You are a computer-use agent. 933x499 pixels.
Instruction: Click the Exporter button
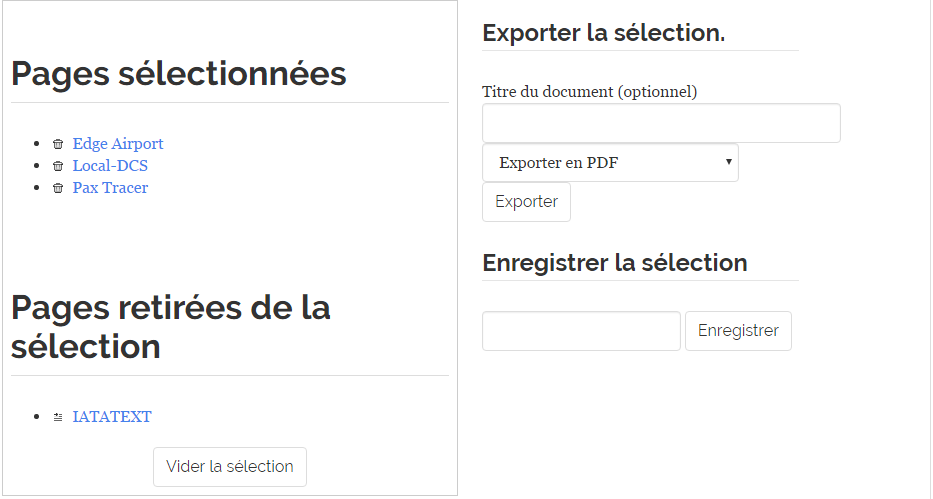tap(526, 202)
